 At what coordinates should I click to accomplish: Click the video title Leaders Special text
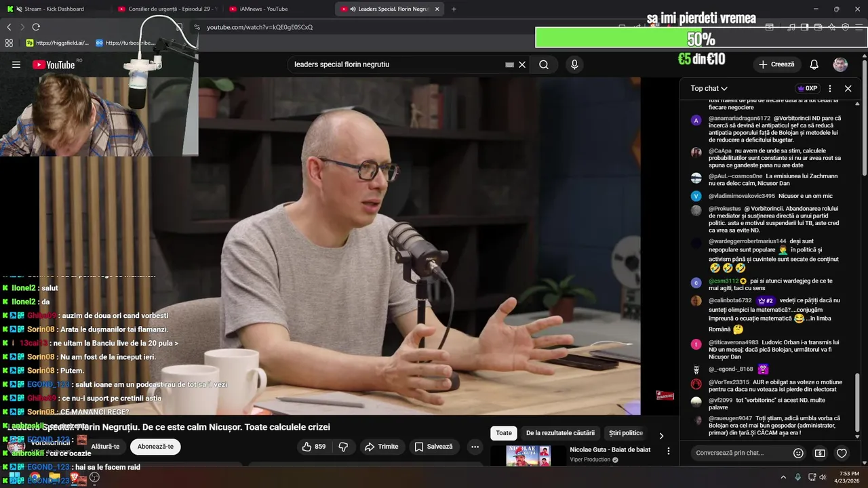point(168,427)
